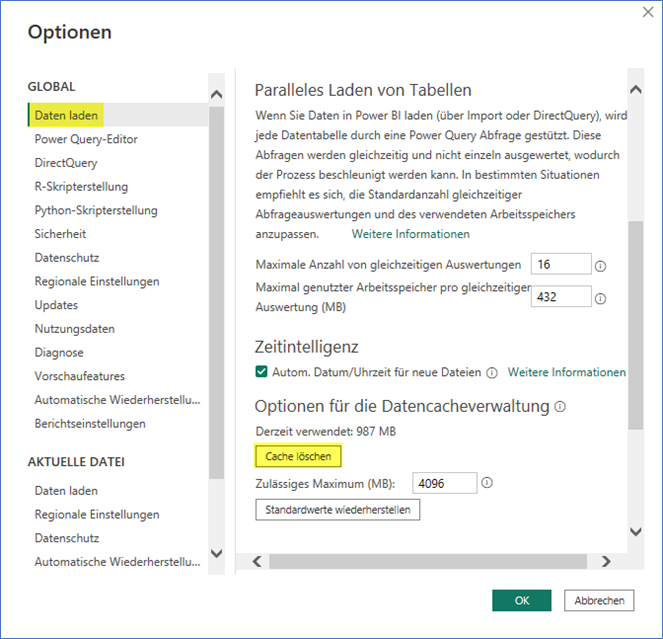Image resolution: width=663 pixels, height=639 pixels.
Task: Confirm the dialog with OK
Action: coord(522,601)
